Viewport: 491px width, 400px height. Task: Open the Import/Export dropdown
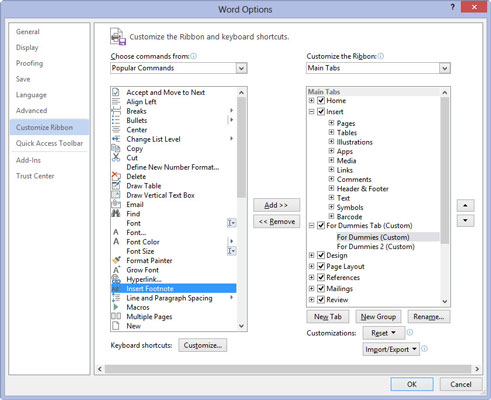tap(391, 349)
